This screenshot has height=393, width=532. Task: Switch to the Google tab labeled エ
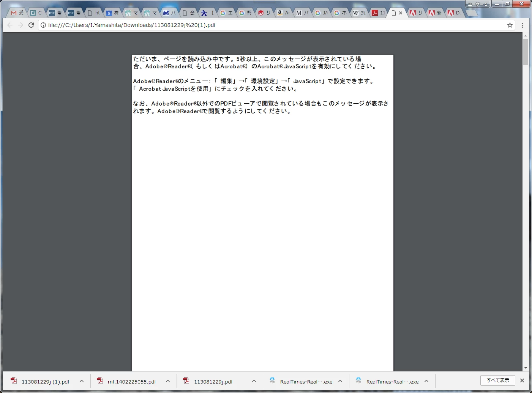tap(226, 13)
